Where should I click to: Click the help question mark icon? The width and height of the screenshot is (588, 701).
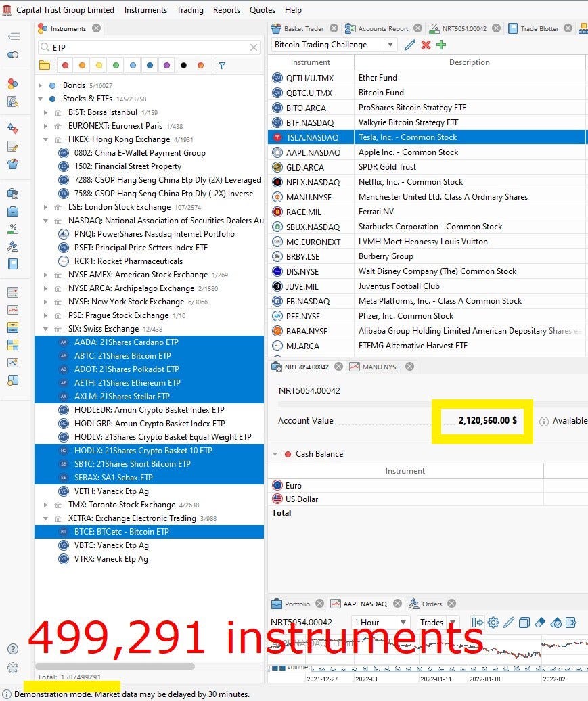point(13,649)
